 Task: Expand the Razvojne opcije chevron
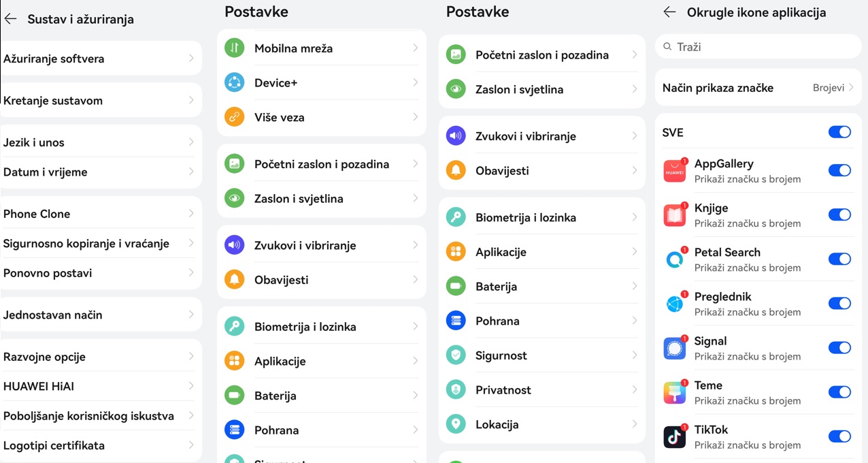(x=191, y=357)
